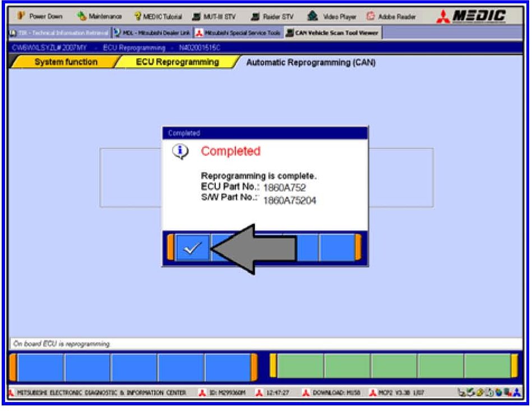
Task: Go to ECU Reprogramming breadcrumb
Action: (x=177, y=62)
